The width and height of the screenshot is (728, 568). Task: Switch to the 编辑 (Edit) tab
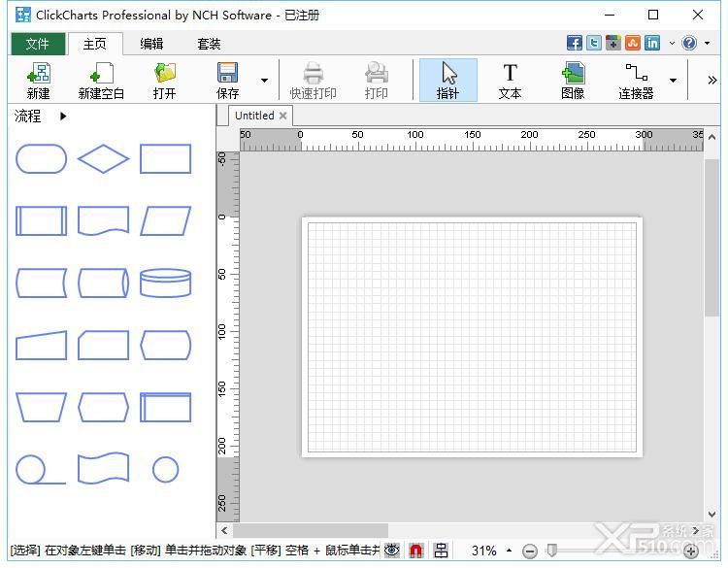tap(151, 44)
